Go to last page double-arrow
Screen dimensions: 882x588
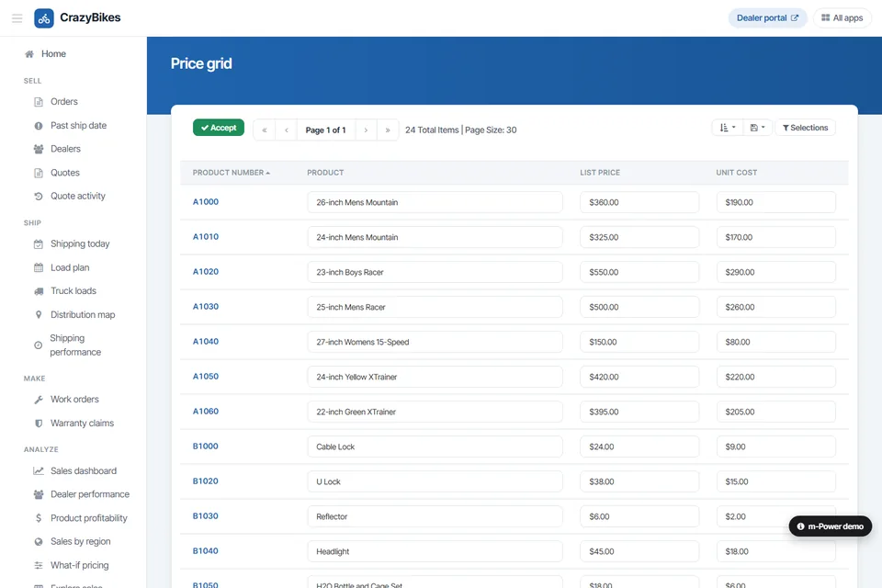[388, 130]
